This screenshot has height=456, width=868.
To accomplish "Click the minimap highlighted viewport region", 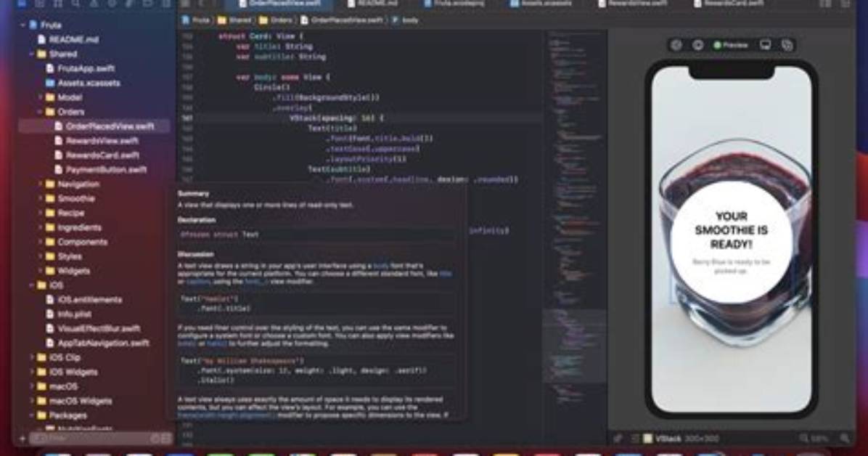I will [x=574, y=345].
